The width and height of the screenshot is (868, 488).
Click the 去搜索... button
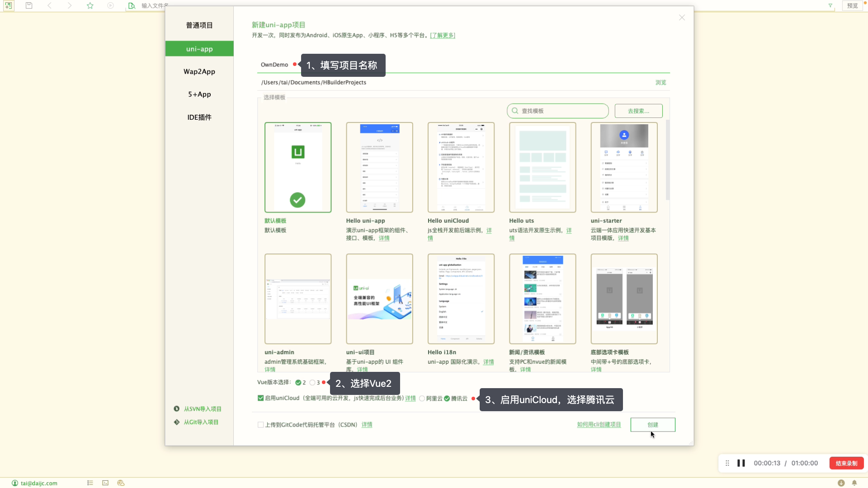tap(638, 111)
